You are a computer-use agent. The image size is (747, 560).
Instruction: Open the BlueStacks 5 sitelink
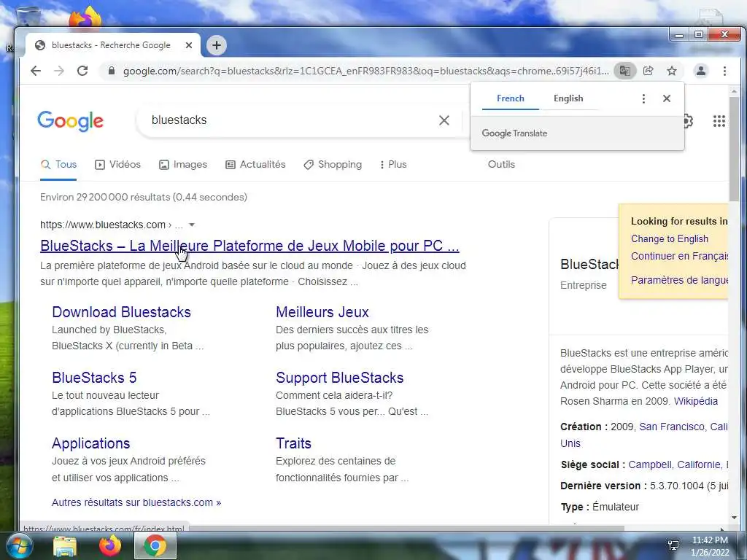(94, 378)
